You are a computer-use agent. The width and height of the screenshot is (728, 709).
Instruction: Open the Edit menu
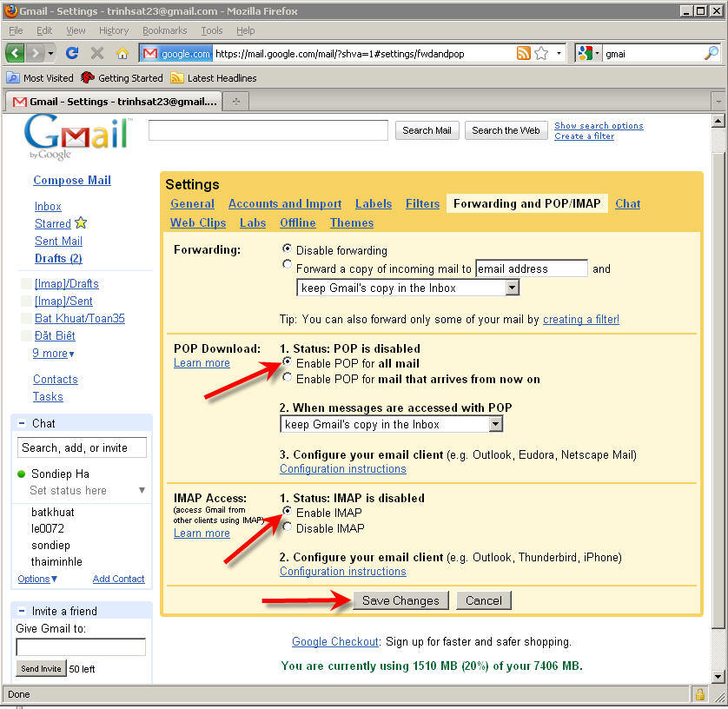[44, 30]
